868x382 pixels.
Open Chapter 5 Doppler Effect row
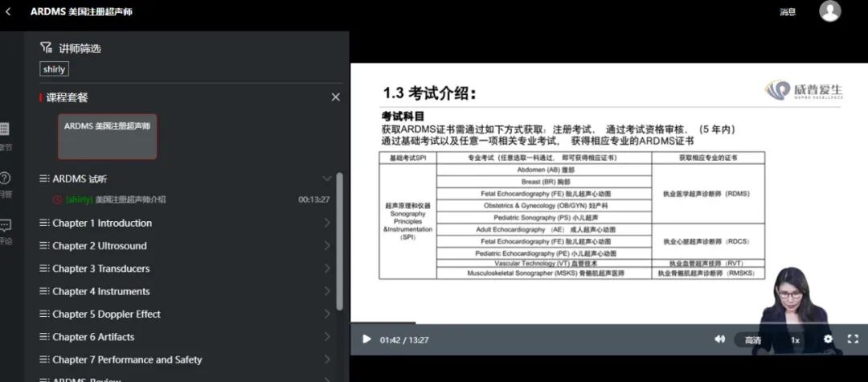(186, 314)
